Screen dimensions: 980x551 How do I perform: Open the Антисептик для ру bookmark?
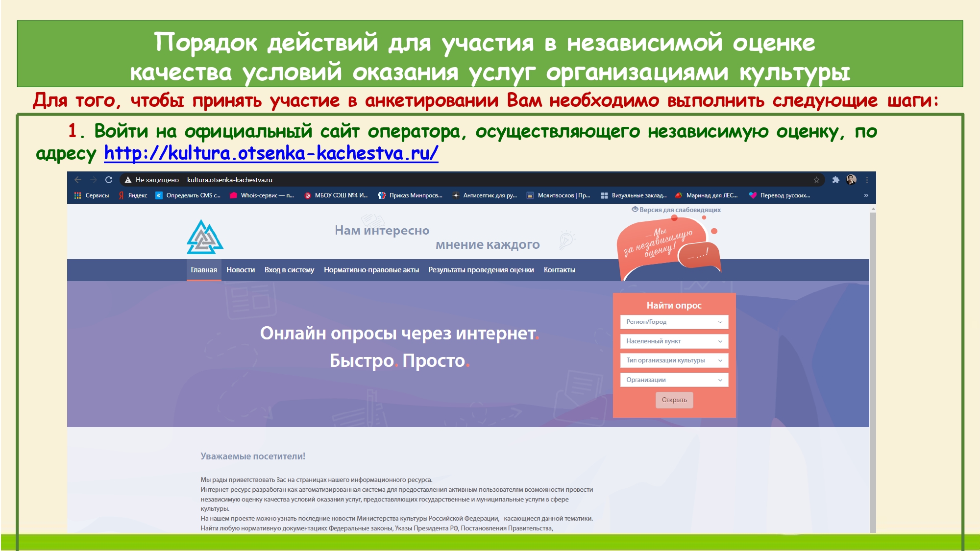485,195
